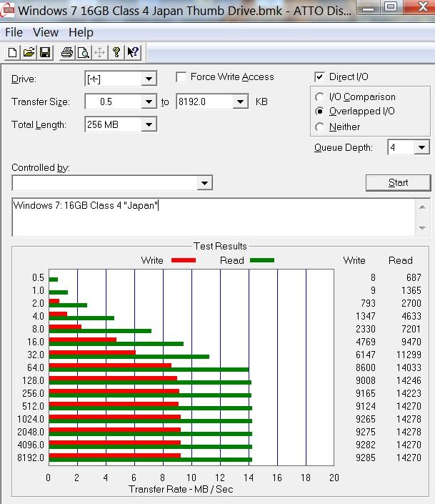Open the View menu

pyautogui.click(x=46, y=32)
